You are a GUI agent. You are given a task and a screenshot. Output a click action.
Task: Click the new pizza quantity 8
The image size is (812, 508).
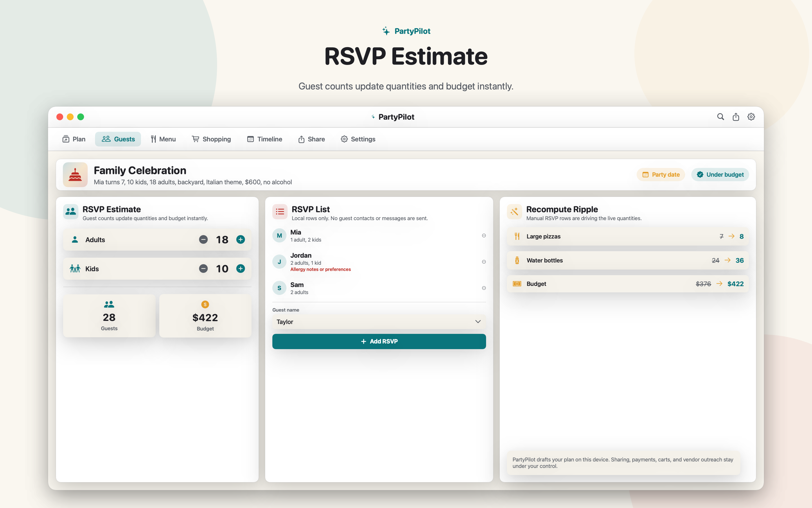742,237
